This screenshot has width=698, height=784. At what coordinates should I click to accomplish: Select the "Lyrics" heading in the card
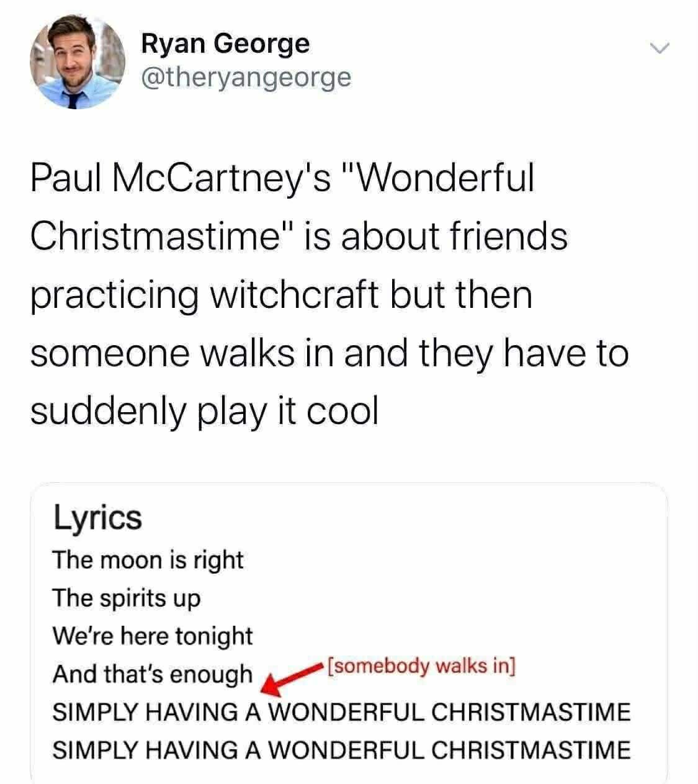click(97, 517)
